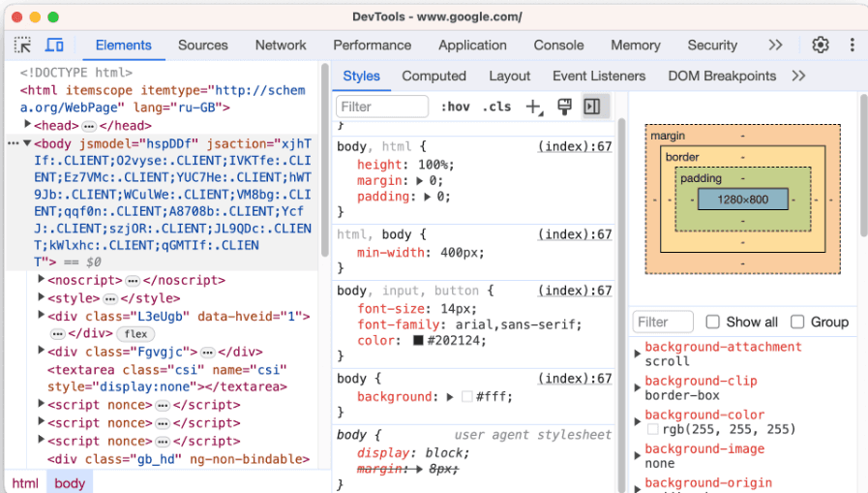
Task: Activate the inspect element picker icon
Action: tap(23, 46)
